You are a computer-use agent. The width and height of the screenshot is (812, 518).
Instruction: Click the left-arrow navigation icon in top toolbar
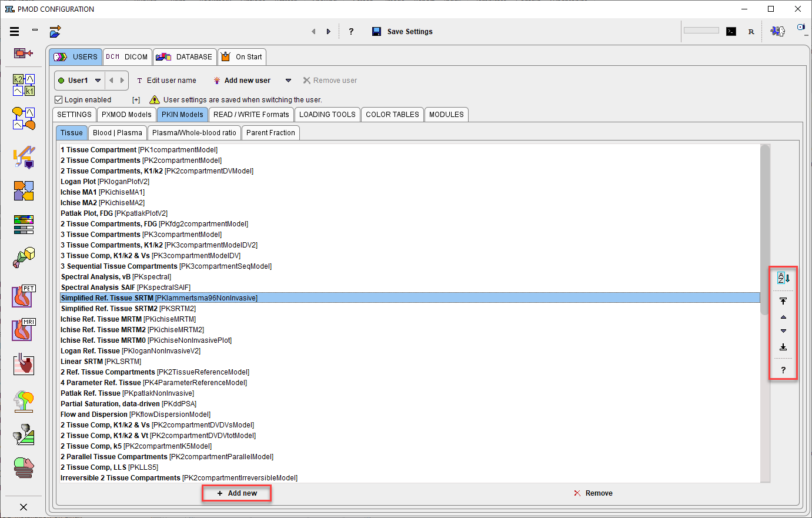[x=313, y=32]
